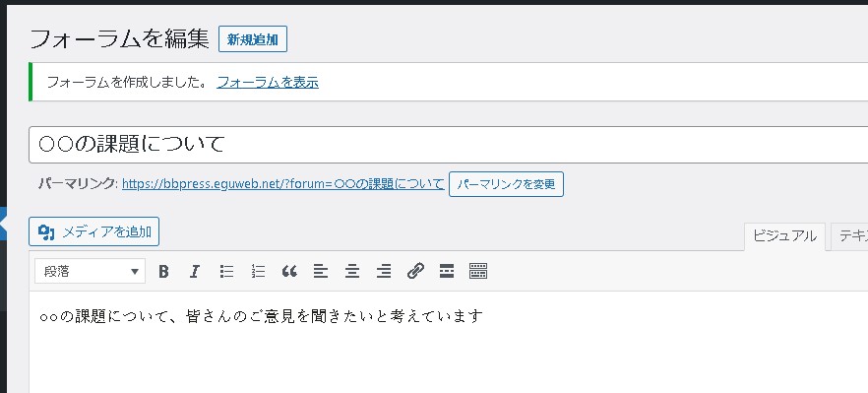868x393 pixels.
Task: Apply italic formatting to the text
Action: 194,271
